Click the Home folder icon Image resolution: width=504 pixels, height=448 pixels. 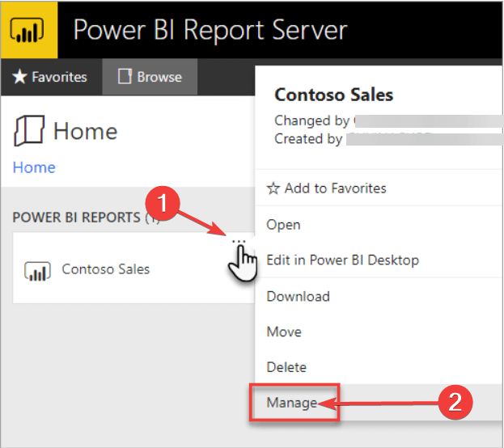(29, 130)
